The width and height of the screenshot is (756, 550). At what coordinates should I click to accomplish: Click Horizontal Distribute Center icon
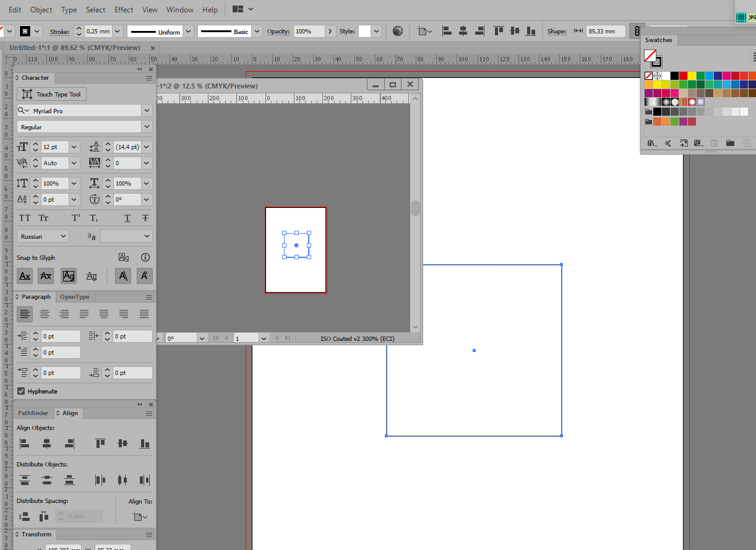[x=122, y=479]
